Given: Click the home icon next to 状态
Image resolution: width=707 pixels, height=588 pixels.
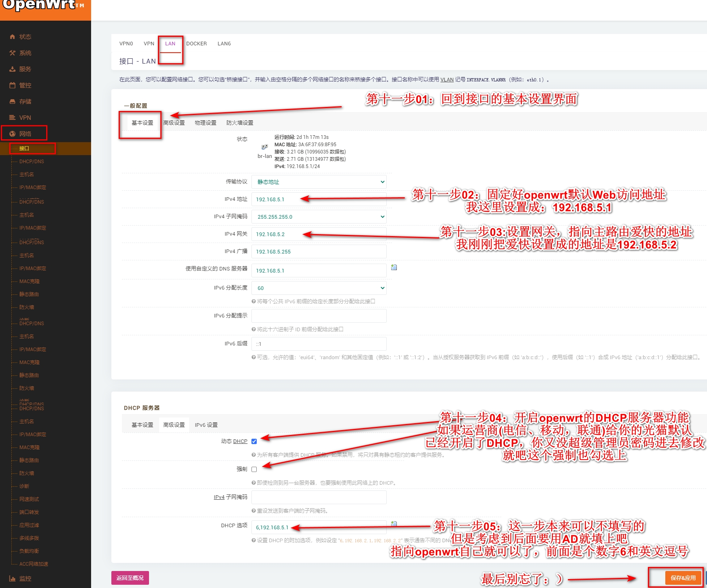Looking at the screenshot, I should [13, 37].
